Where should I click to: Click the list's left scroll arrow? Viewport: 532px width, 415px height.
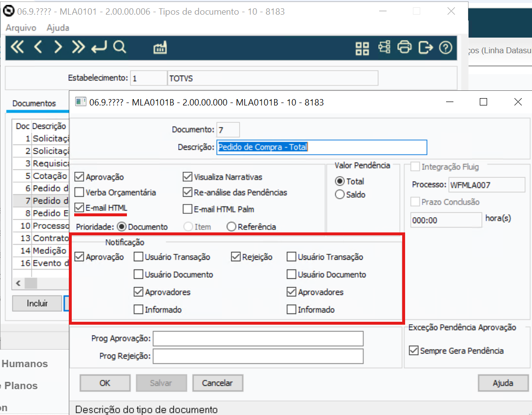(19, 283)
